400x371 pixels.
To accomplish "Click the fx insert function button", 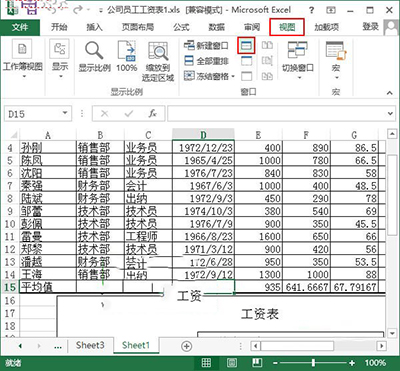I will pos(152,114).
